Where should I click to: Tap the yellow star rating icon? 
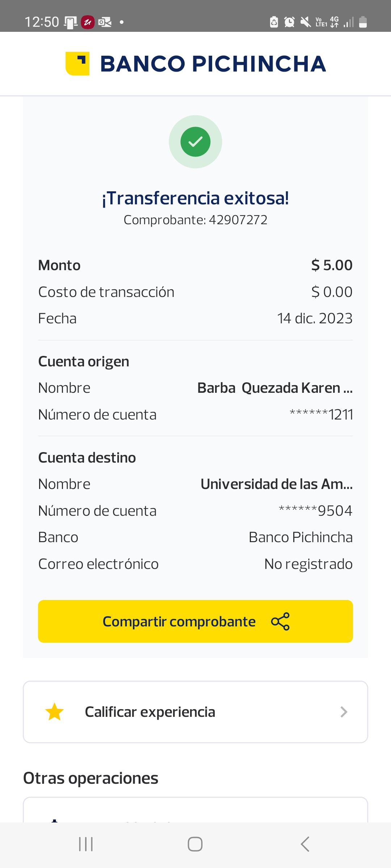click(x=54, y=712)
